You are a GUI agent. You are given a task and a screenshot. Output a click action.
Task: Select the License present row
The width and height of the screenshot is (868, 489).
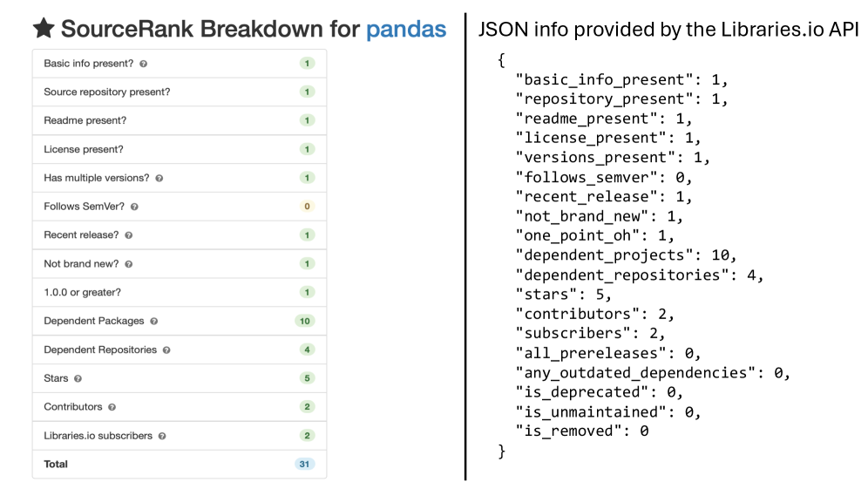coord(180,150)
